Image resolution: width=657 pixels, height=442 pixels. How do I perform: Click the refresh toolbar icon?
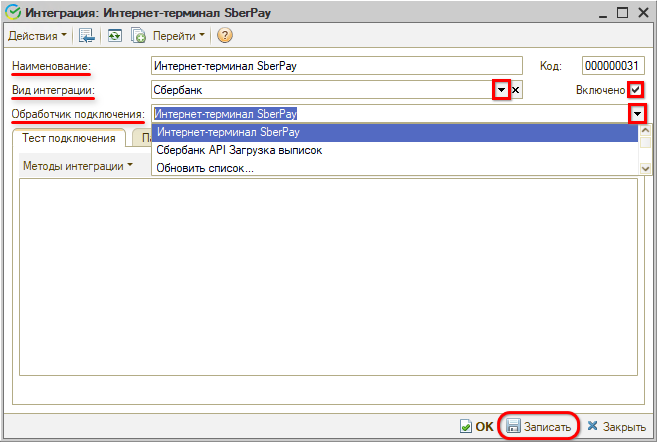click(x=114, y=36)
